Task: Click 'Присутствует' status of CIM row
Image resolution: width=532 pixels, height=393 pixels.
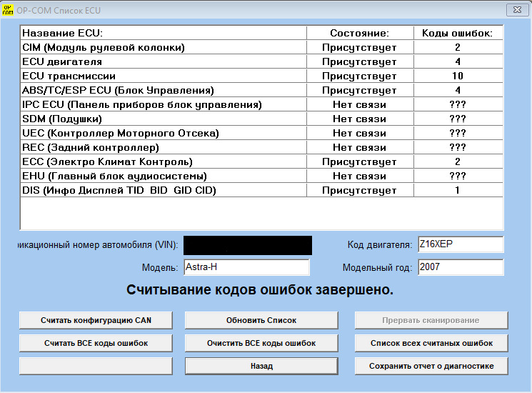Action: [x=359, y=47]
